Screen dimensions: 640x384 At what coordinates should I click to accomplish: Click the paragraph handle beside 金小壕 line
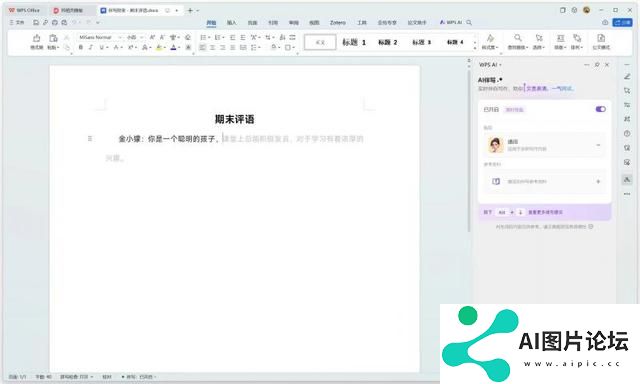pyautogui.click(x=90, y=139)
